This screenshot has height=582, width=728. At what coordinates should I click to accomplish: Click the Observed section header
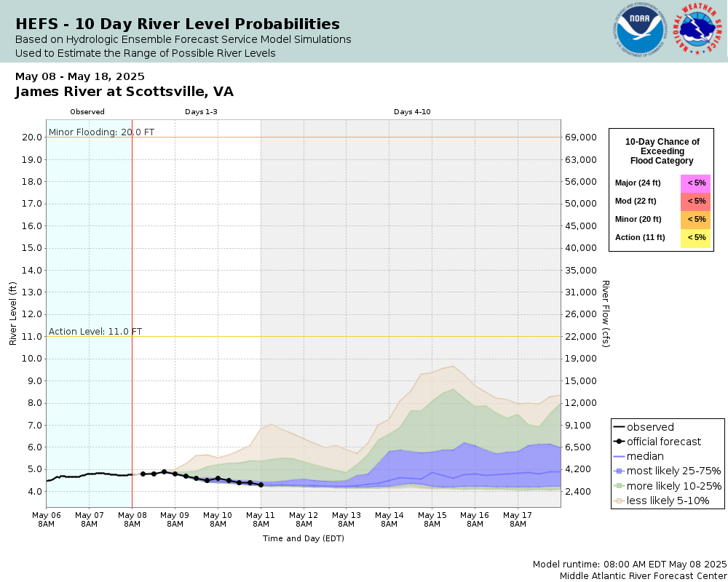click(x=87, y=112)
